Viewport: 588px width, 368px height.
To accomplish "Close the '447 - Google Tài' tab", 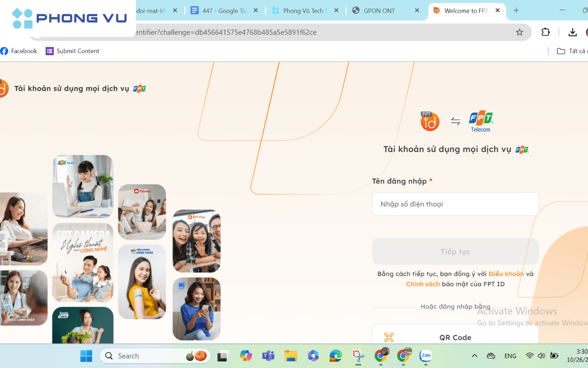I will coord(256,11).
